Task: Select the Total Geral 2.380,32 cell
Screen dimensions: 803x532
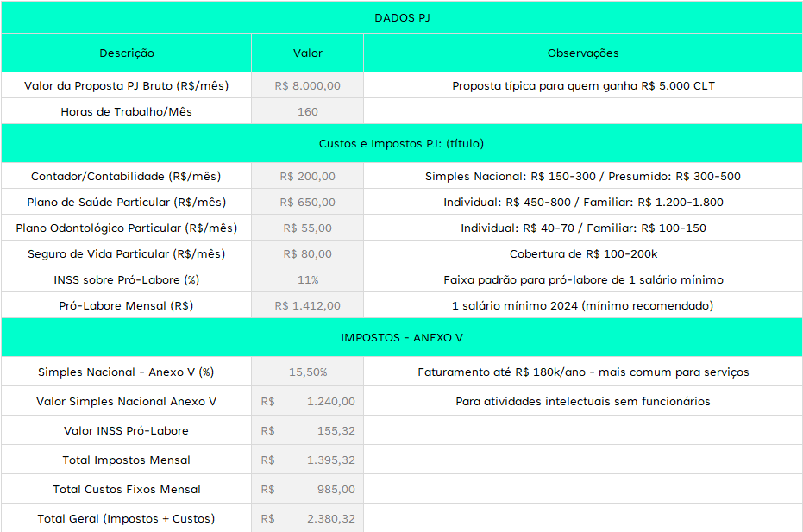Action: 307,518
